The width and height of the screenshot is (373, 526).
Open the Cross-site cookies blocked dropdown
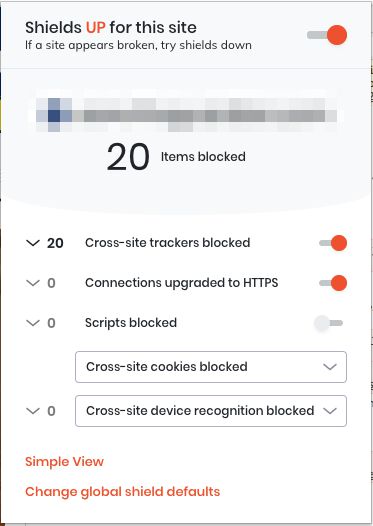tap(211, 367)
